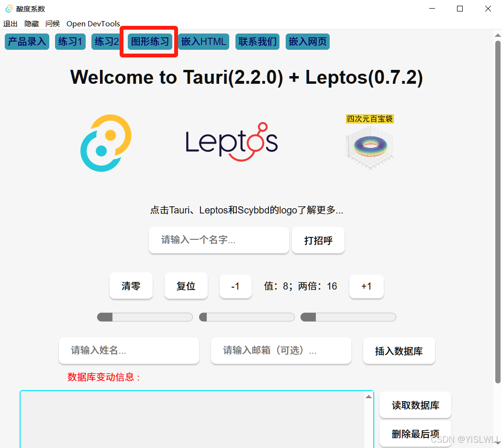This screenshot has width=502, height=448.
Task: Focus the 请输入邮箱（可选） input field
Action: pyautogui.click(x=281, y=351)
